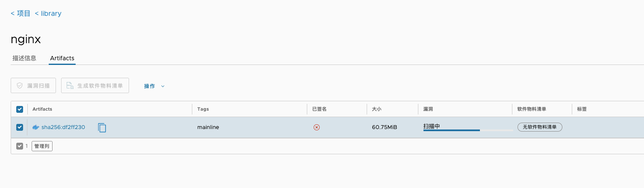The image size is (644, 188).
Task: Select the Artifacts tab
Action: pyautogui.click(x=62, y=58)
